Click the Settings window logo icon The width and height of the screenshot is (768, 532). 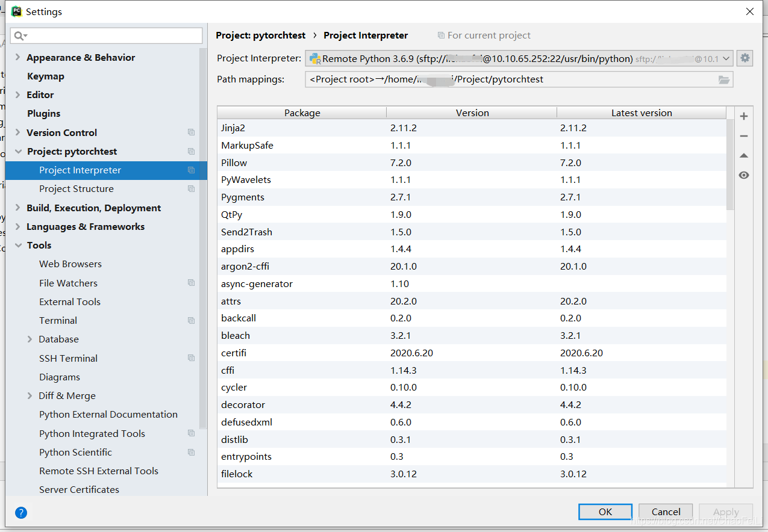coord(17,11)
